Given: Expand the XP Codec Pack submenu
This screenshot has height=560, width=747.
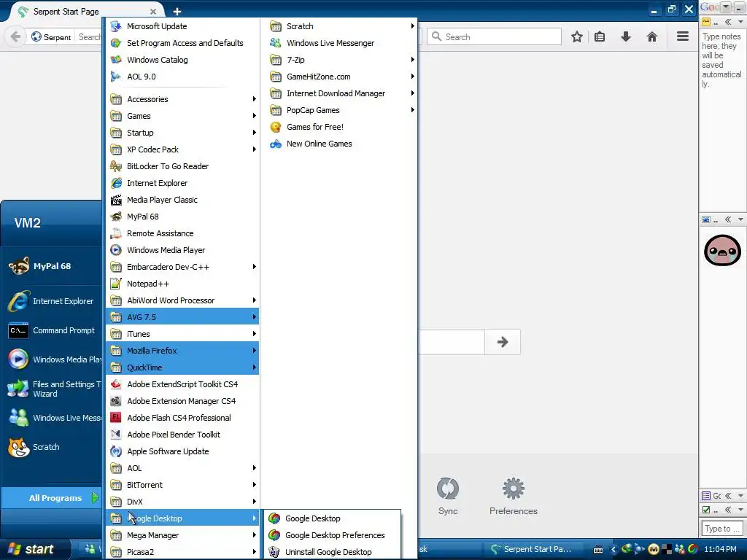Looking at the screenshot, I should click(182, 149).
